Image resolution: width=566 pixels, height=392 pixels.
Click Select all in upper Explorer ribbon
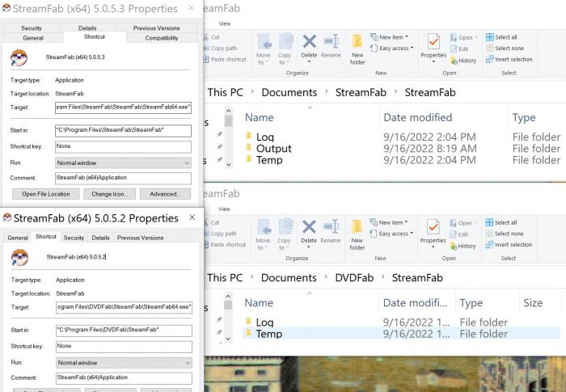point(501,37)
